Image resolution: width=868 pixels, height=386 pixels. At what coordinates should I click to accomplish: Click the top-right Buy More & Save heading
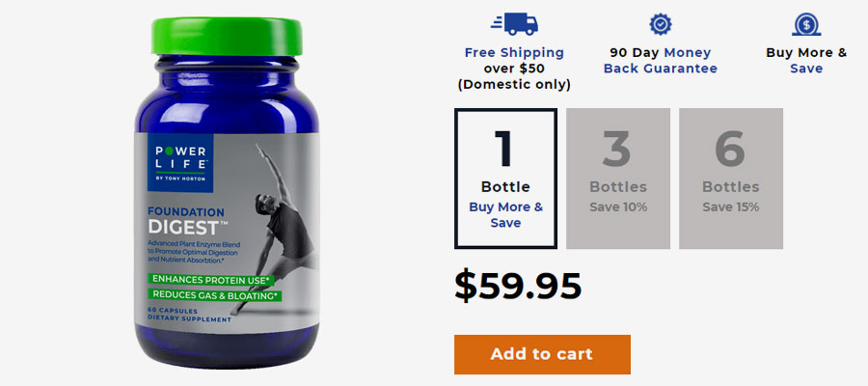[806, 61]
